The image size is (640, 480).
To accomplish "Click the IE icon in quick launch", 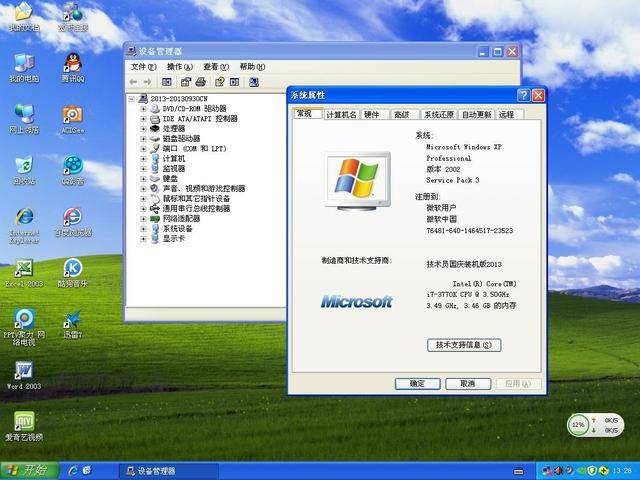I will tap(73, 471).
